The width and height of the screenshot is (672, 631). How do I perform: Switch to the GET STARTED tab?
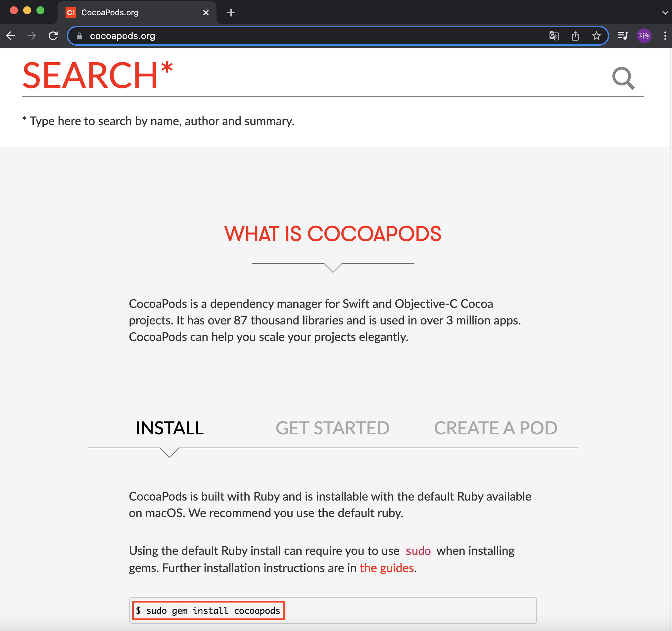[332, 428]
